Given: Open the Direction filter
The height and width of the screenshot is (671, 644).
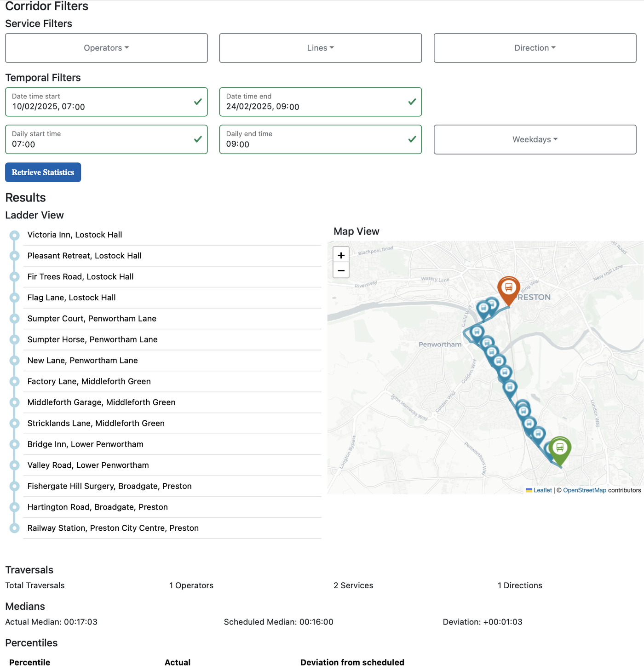Looking at the screenshot, I should point(534,48).
